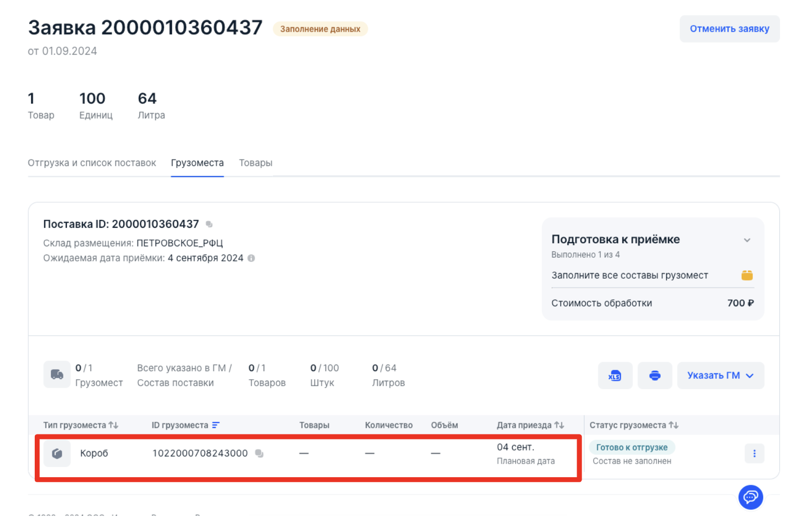
Task: Download the XLS file via the XLS icon
Action: pyautogui.click(x=615, y=376)
